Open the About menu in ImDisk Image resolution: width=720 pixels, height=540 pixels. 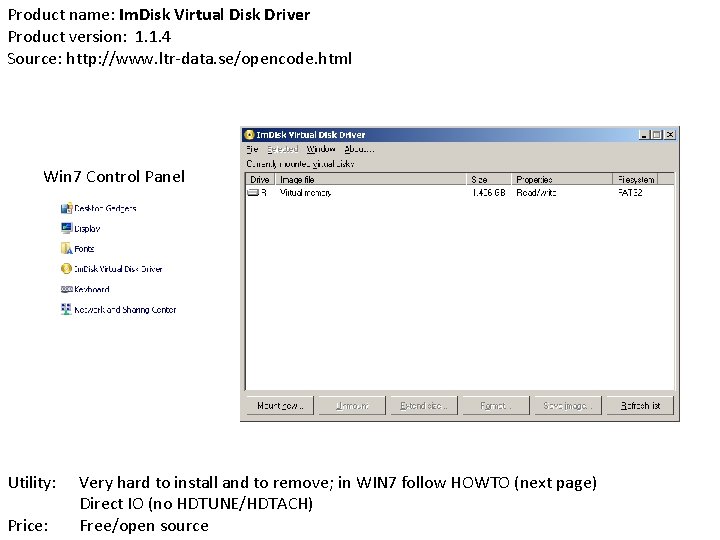(x=359, y=149)
